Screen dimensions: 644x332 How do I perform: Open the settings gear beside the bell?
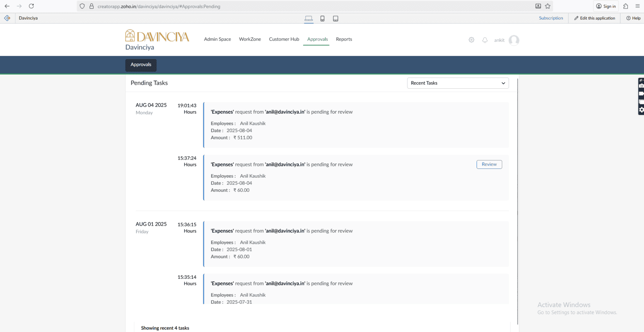pos(471,40)
